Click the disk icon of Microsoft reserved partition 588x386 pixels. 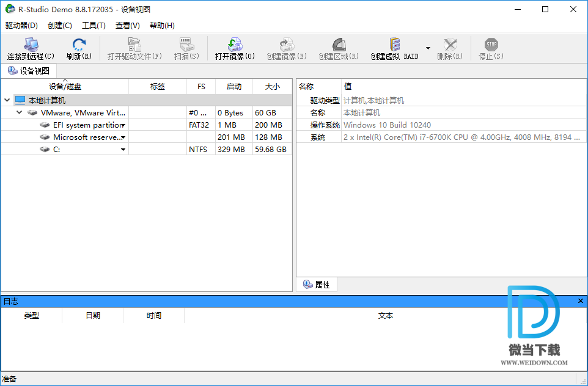point(45,137)
